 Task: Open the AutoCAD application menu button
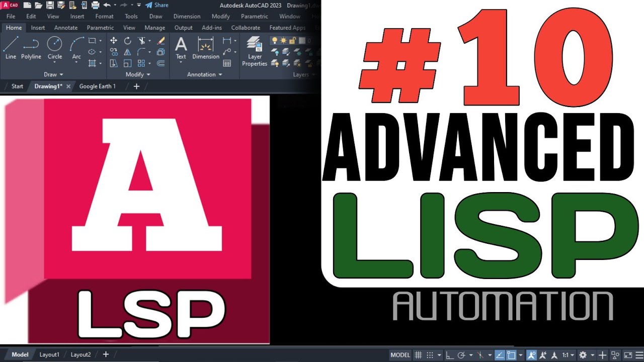(10, 5)
